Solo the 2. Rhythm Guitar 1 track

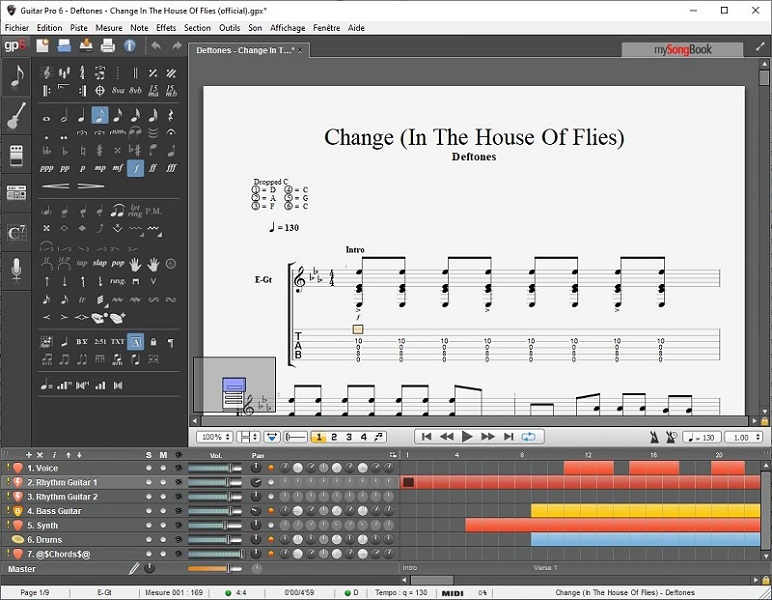(x=149, y=482)
